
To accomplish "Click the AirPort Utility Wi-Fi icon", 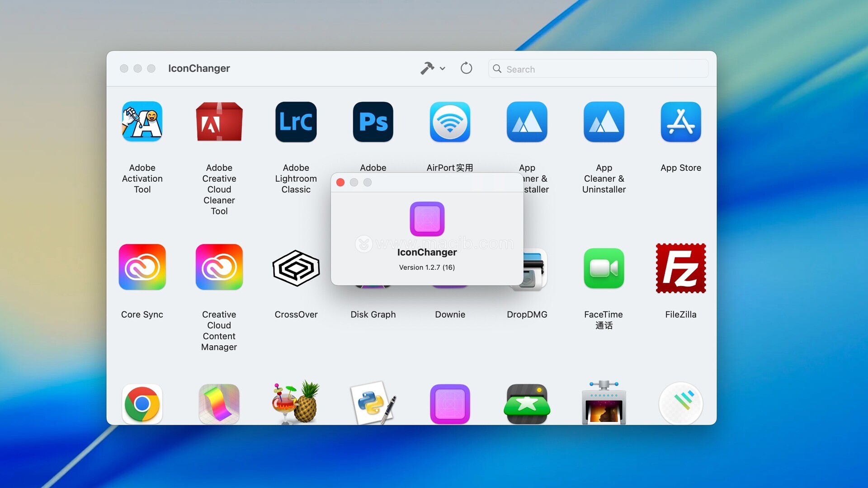I will click(x=450, y=122).
